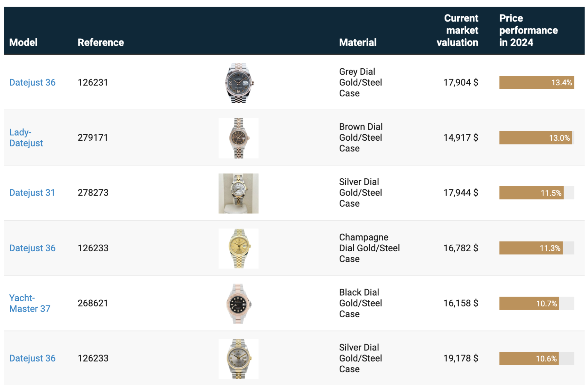Click the silver dial Datejust 31 watch image
This screenshot has width=588, height=385.
tap(239, 194)
